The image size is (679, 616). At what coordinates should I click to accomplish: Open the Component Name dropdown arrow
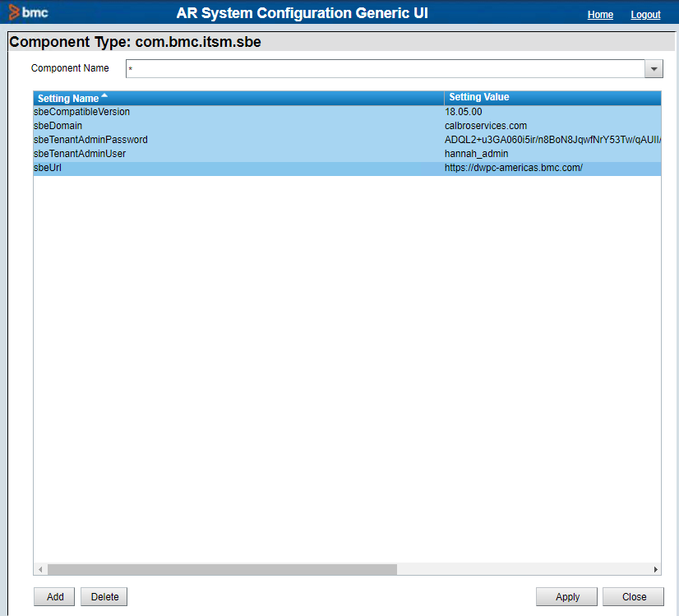pyautogui.click(x=654, y=69)
